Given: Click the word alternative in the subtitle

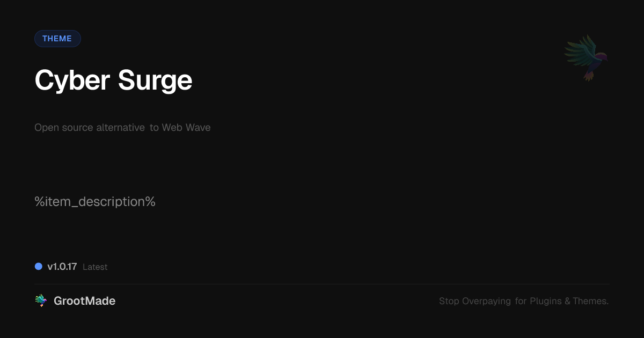Looking at the screenshot, I should tap(121, 128).
